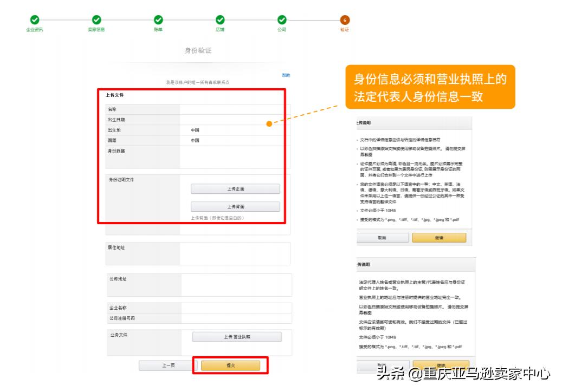Viewport: 562px width, 392px height.
Task: Click the 上传正面 upload button
Action: [236, 189]
